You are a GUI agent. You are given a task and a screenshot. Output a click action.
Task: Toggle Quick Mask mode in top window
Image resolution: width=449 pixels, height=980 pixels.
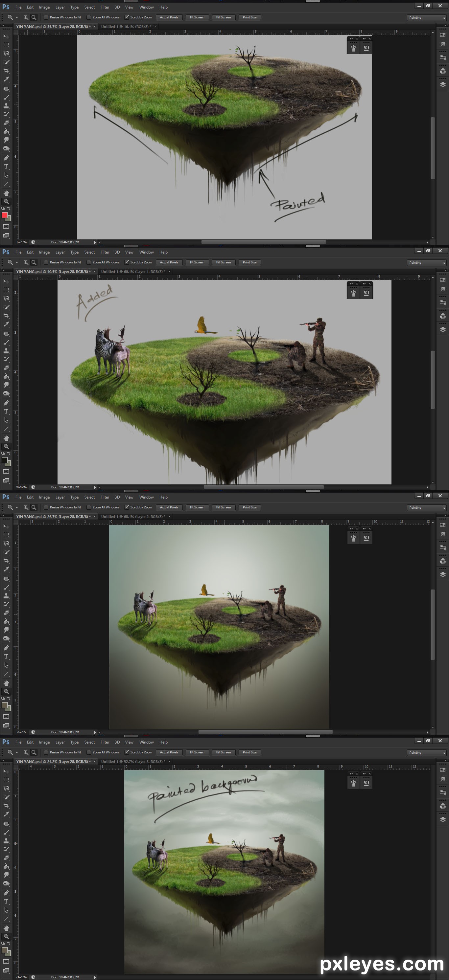click(6, 226)
